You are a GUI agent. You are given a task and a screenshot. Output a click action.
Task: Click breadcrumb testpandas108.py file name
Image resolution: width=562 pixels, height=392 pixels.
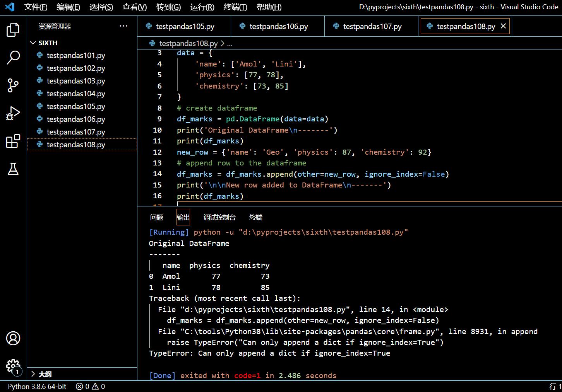(188, 44)
